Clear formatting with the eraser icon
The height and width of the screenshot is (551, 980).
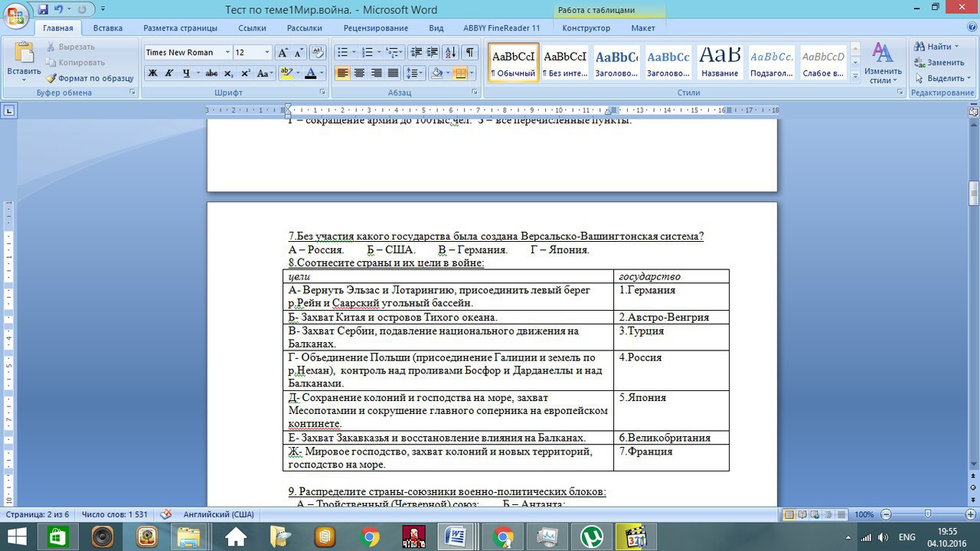(x=318, y=53)
